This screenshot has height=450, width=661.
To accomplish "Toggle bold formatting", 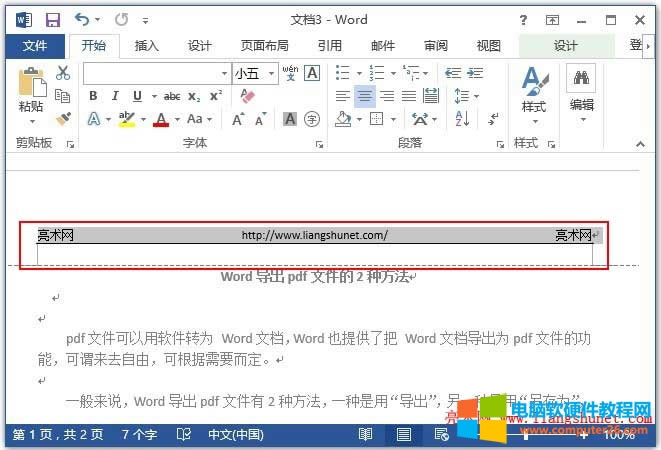I will click(x=93, y=96).
